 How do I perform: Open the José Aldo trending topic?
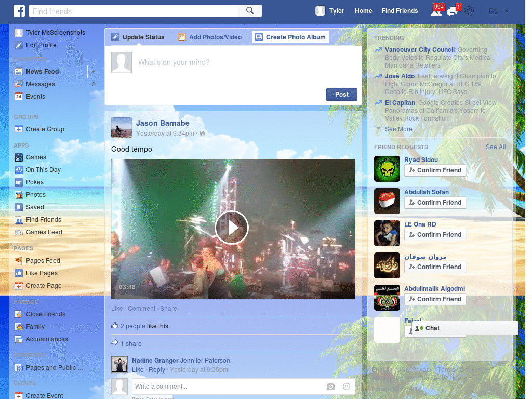click(x=400, y=76)
